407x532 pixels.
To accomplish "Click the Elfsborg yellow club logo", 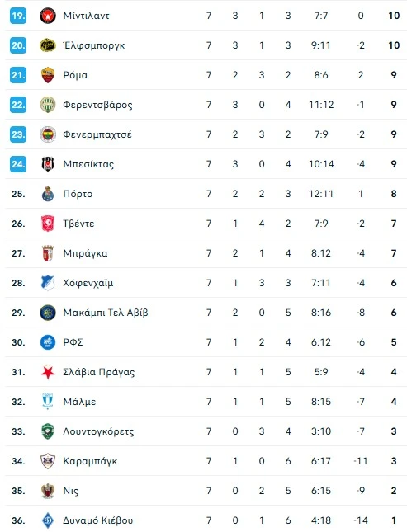I will tap(48, 45).
